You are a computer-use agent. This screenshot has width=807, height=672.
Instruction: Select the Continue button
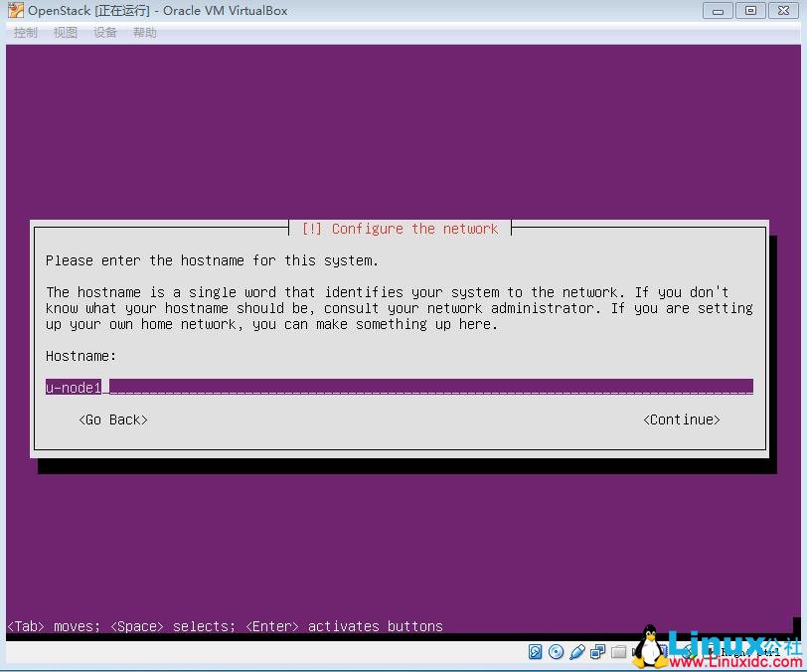click(x=682, y=420)
